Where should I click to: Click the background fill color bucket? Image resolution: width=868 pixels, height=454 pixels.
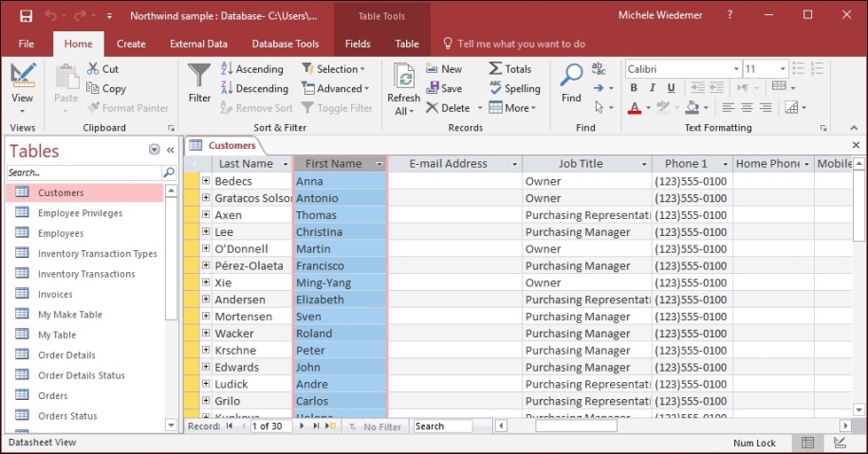point(692,107)
